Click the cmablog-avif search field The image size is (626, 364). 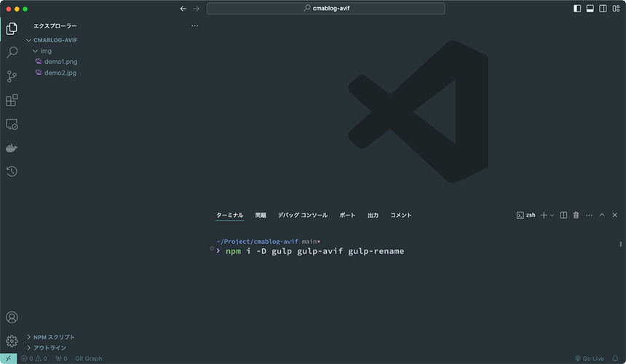coord(325,9)
